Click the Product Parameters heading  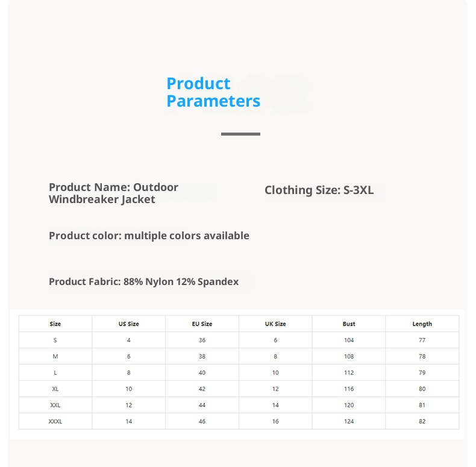point(213,92)
